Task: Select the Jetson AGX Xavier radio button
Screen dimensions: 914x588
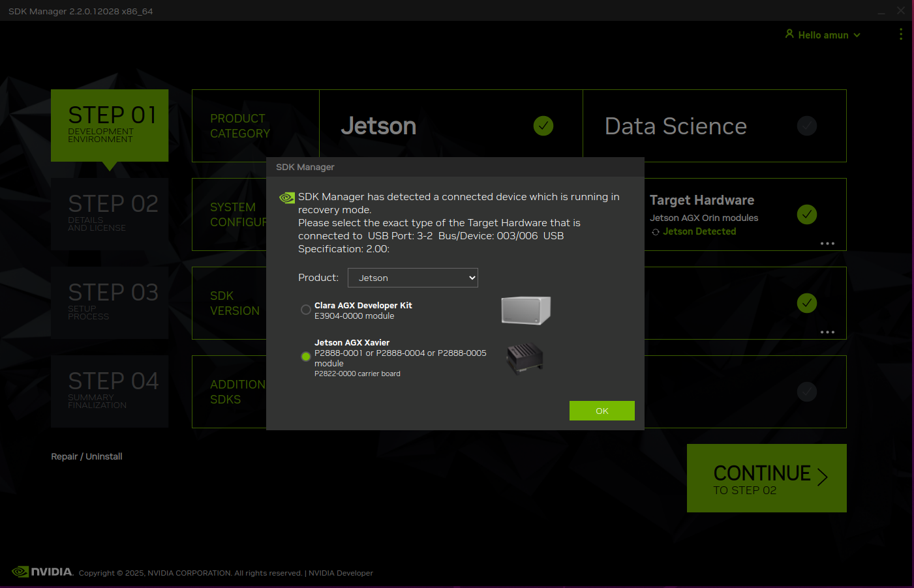Action: [305, 357]
